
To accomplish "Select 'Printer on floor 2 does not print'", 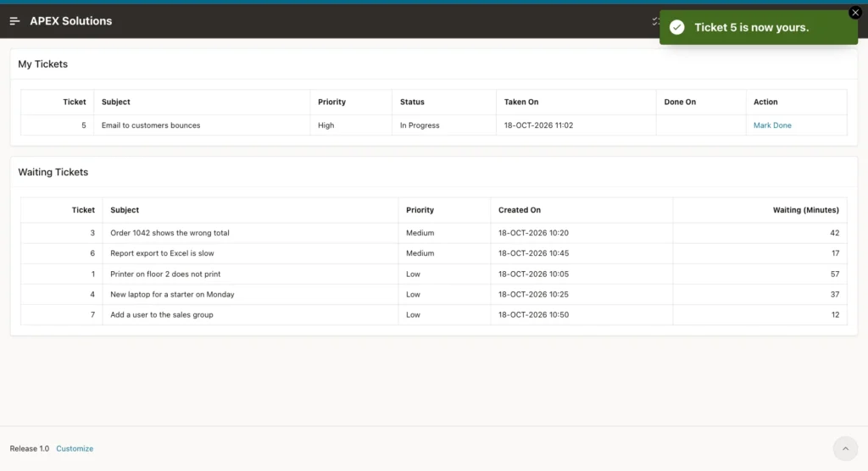I will tap(165, 274).
